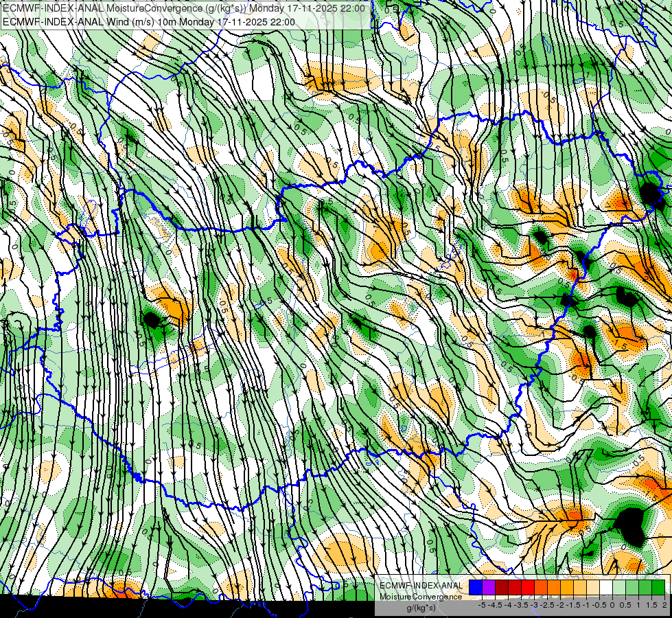This screenshot has width=672, height=618.
Task: Click the g/(kg*s) unit label in legend
Action: pos(421,608)
